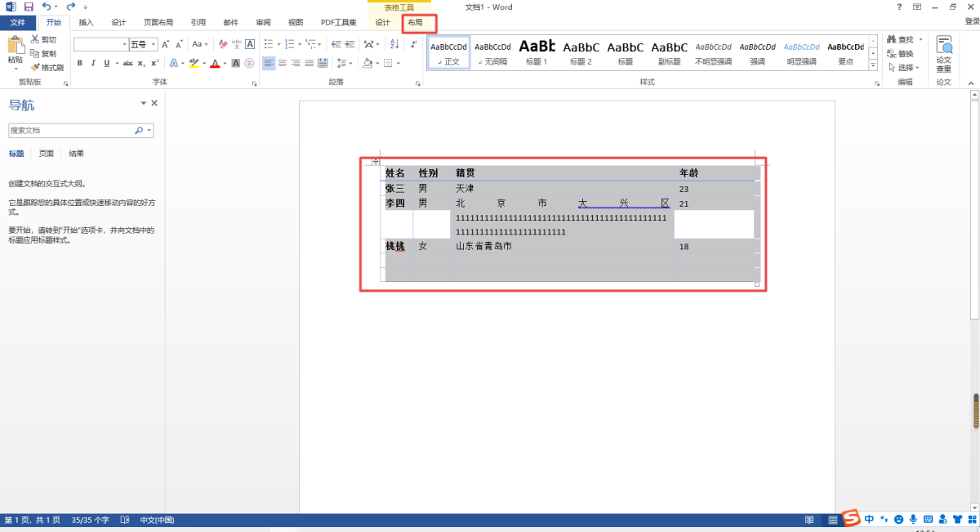Open the 插入 (Insert) ribbon tab

coord(86,23)
